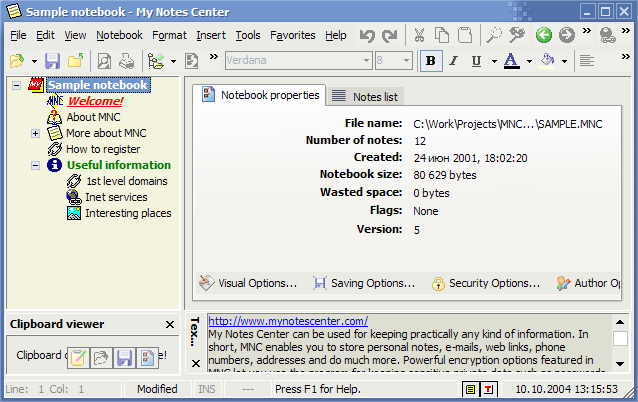Select the Welcome! note

coord(95,101)
